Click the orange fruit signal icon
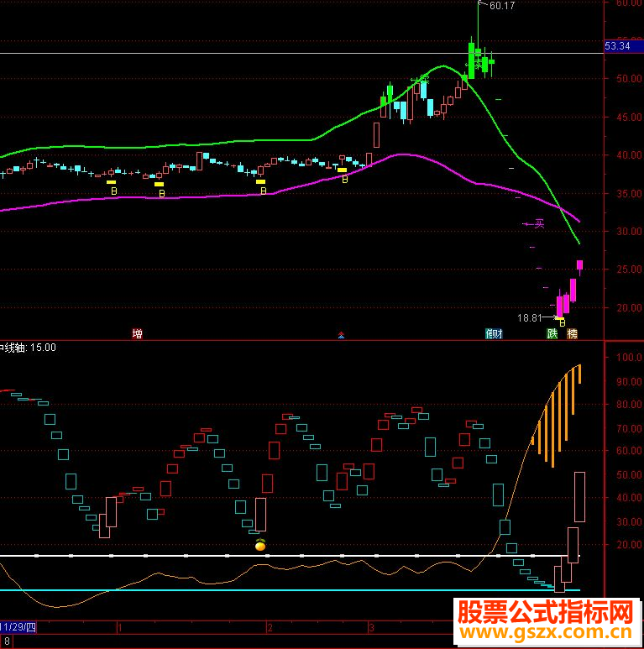 pos(260,545)
